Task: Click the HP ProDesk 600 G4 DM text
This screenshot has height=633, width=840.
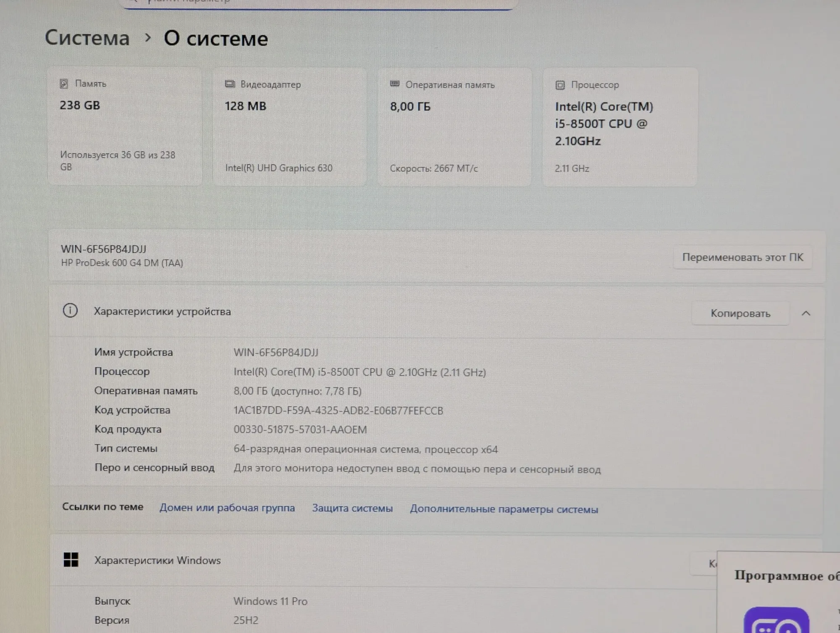Action: [122, 263]
